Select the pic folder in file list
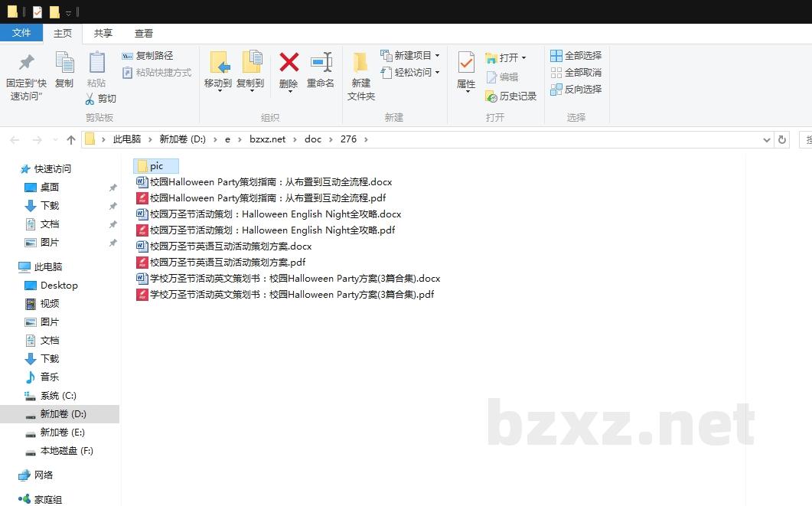The height and width of the screenshot is (506, 812). click(156, 166)
